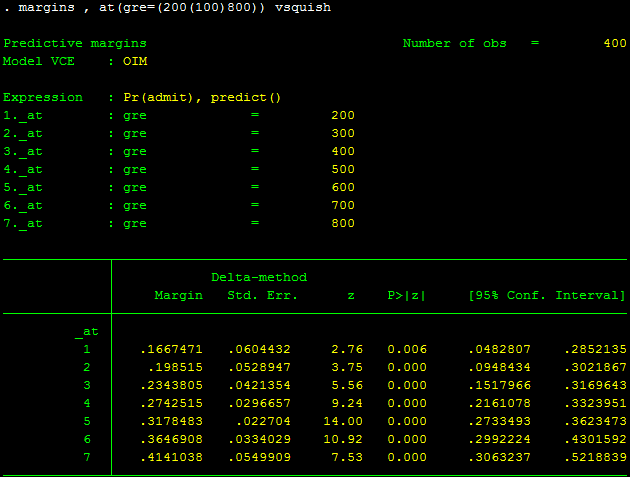Click the 'Std. Err.' column header

(x=259, y=295)
